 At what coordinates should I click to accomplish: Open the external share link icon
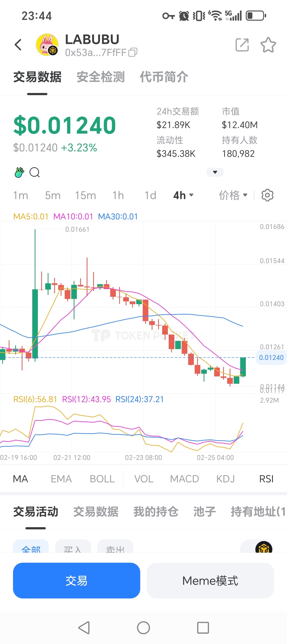point(242,45)
